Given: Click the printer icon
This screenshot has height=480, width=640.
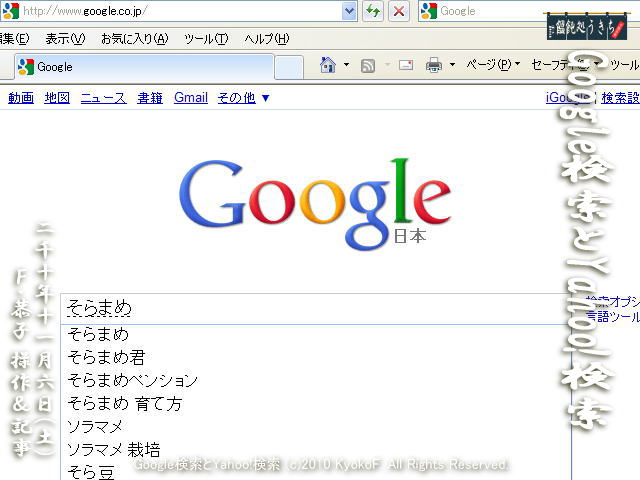Looking at the screenshot, I should point(433,65).
